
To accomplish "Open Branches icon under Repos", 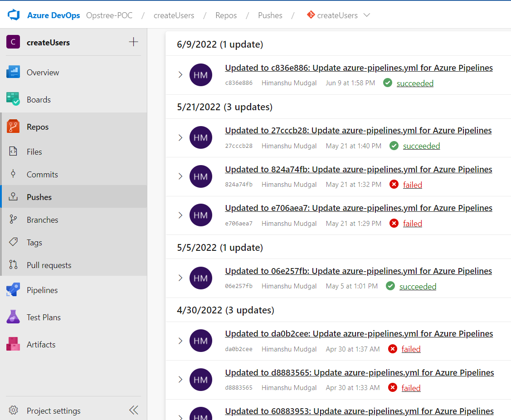I will pos(13,220).
